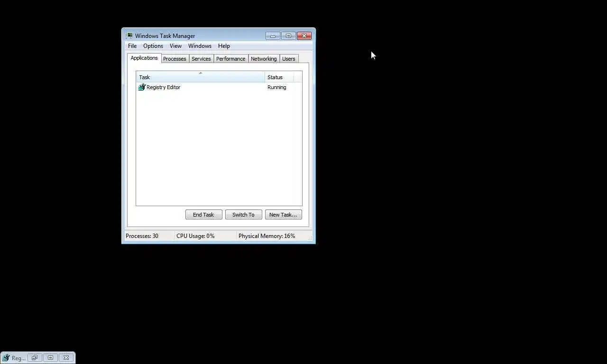Click the Task Manager title bar icon
This screenshot has width=607, height=364.
[x=129, y=36]
